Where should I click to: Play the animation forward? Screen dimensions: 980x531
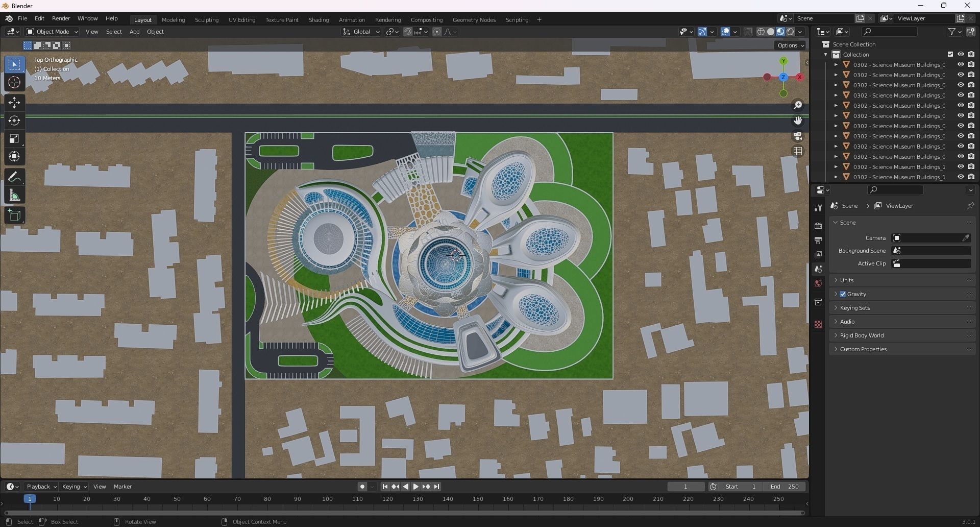pyautogui.click(x=415, y=487)
